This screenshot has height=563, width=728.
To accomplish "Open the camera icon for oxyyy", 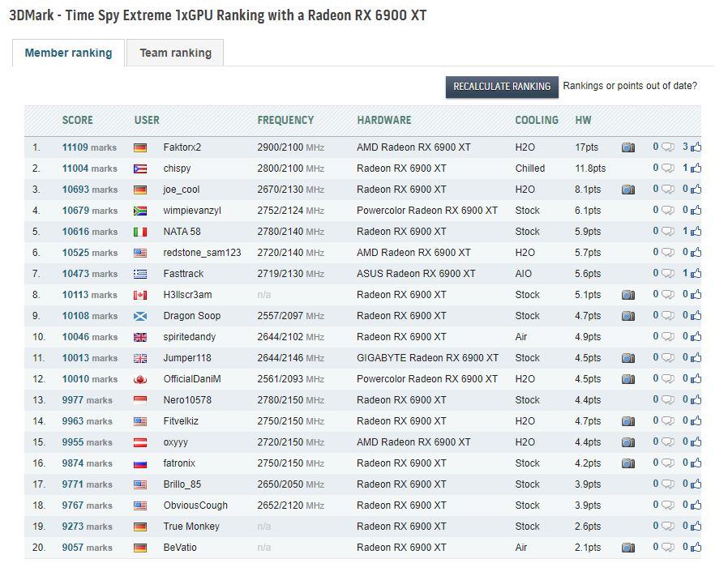I will (627, 442).
